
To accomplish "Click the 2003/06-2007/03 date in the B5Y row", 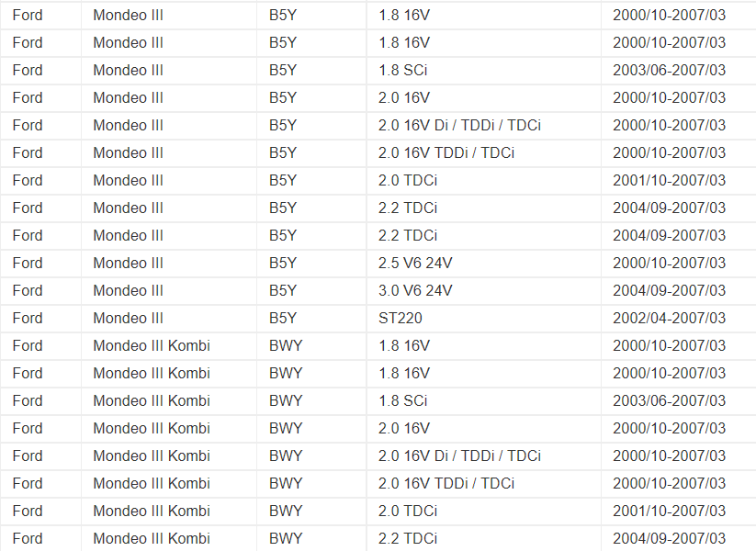I will (669, 70).
